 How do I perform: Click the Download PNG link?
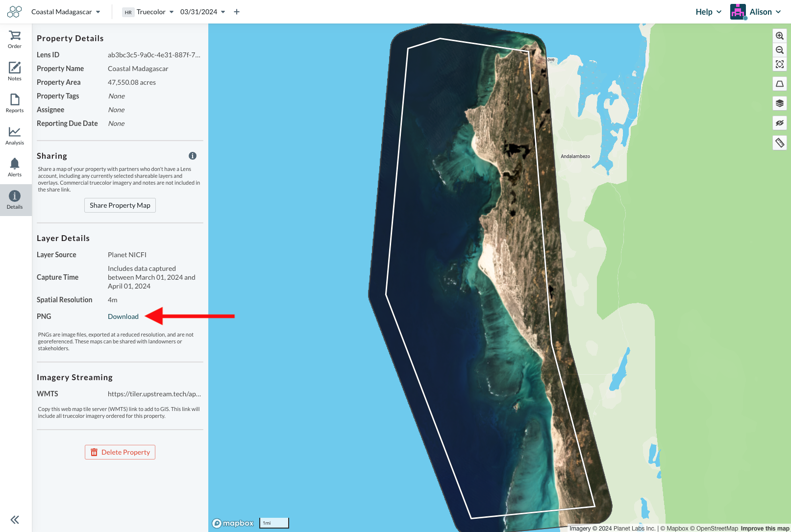[x=123, y=316]
